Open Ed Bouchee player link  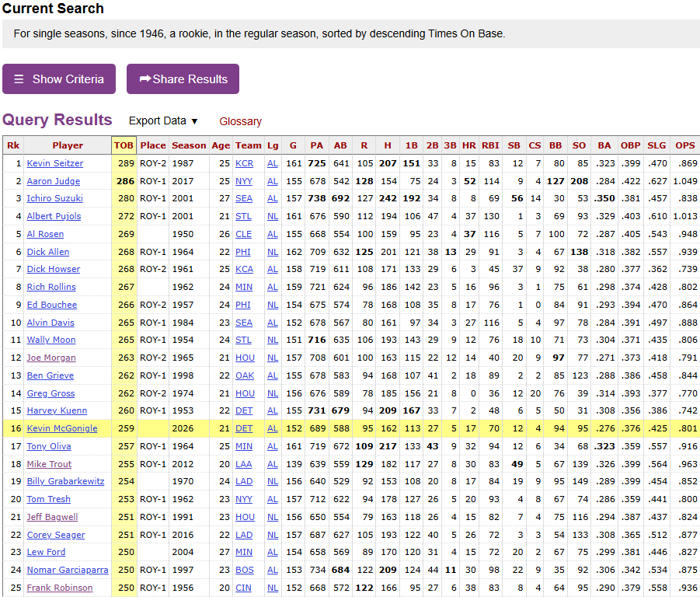[52, 305]
